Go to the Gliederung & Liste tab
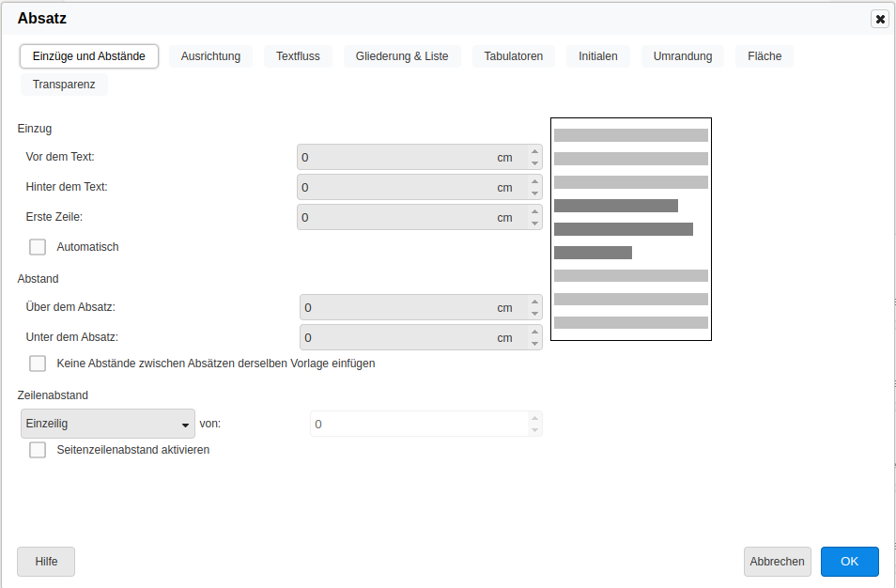The height and width of the screenshot is (588, 896). click(402, 56)
